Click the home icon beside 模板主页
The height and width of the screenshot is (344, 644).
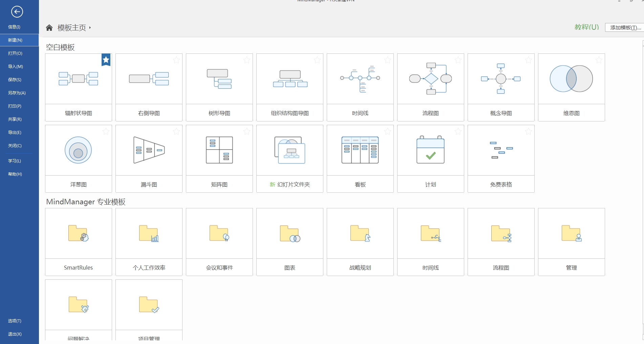tap(49, 27)
